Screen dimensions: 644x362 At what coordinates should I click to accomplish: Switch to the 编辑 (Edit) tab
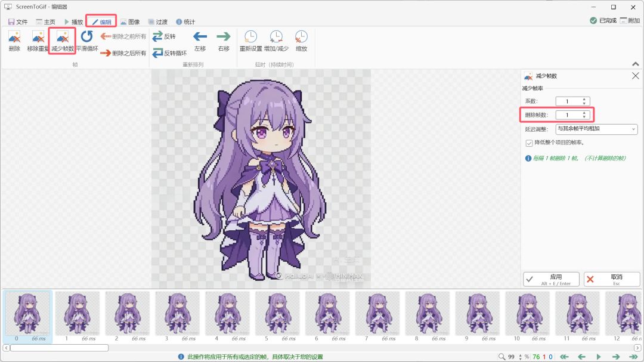(x=101, y=22)
